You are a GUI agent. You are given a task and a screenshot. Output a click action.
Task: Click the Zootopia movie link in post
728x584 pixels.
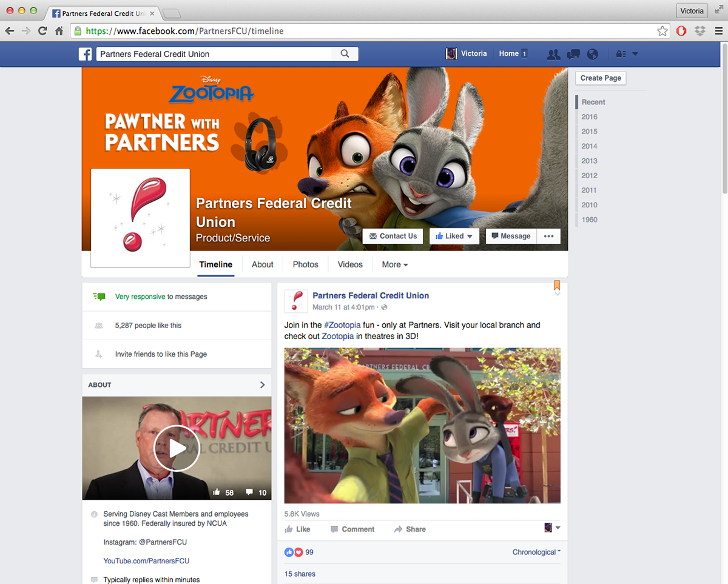click(x=337, y=336)
